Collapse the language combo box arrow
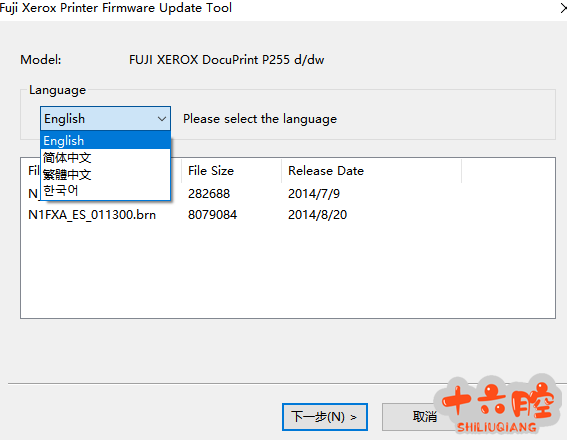The image size is (567, 440). (x=162, y=119)
